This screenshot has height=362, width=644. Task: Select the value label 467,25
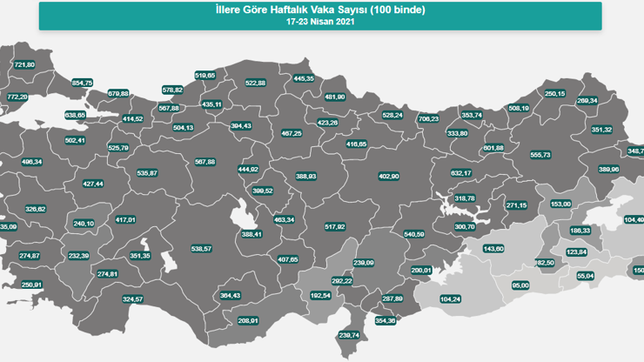point(292,133)
